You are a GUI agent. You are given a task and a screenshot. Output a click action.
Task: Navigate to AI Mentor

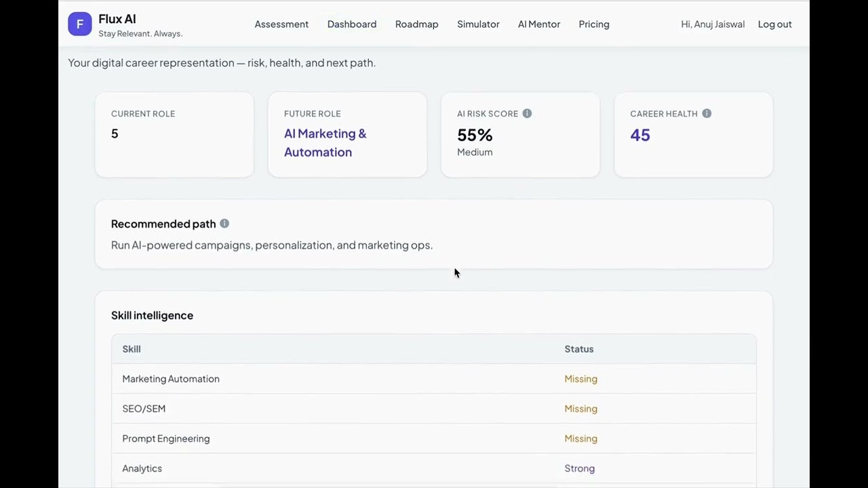click(539, 24)
